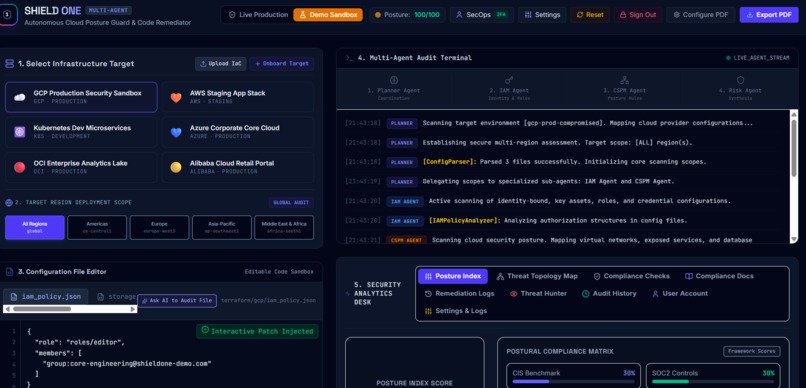
Task: Open the Threat Hunter tab
Action: (x=538, y=293)
